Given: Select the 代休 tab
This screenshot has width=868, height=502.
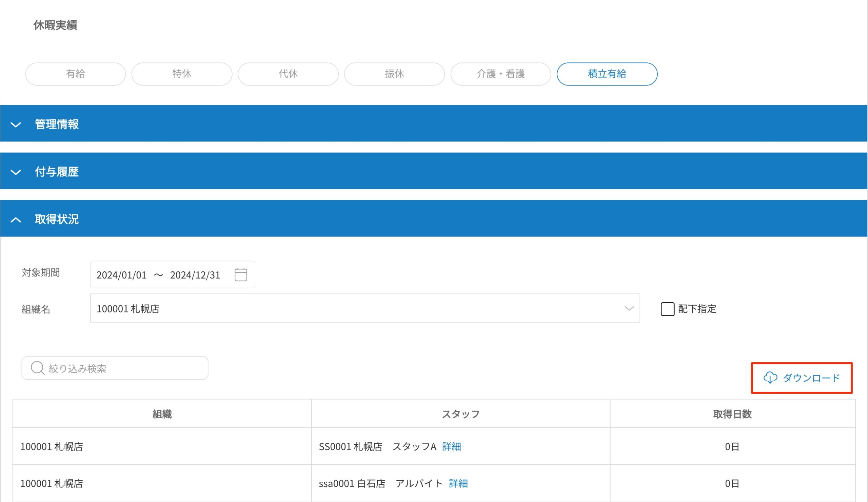Looking at the screenshot, I should [x=288, y=74].
